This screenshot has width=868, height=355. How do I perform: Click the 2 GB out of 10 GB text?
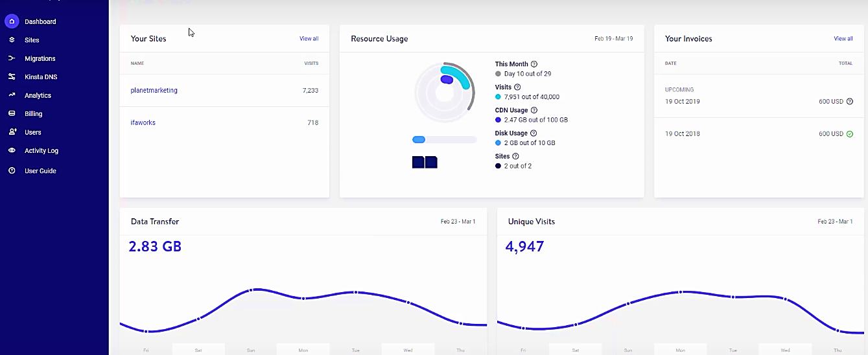pyautogui.click(x=530, y=143)
